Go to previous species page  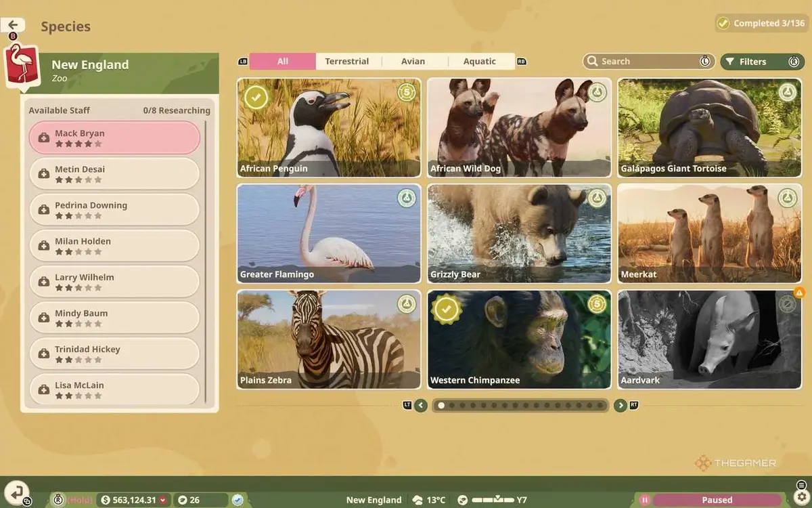(421, 406)
